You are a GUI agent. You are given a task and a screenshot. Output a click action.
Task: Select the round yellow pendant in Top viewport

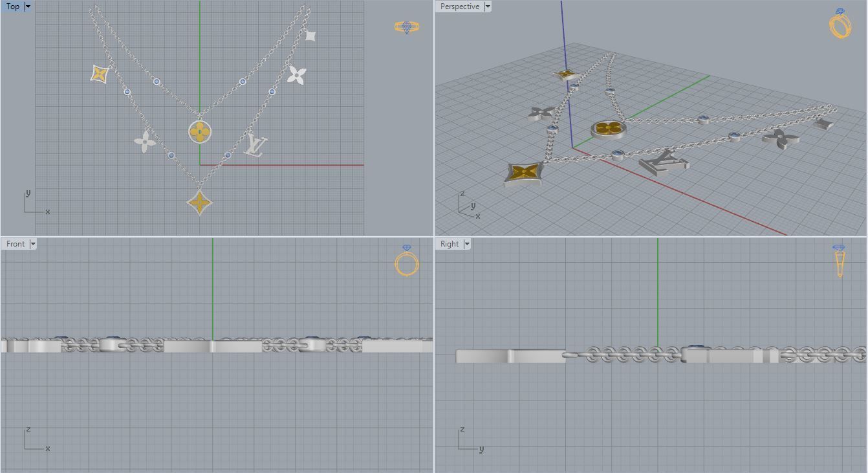pos(201,132)
